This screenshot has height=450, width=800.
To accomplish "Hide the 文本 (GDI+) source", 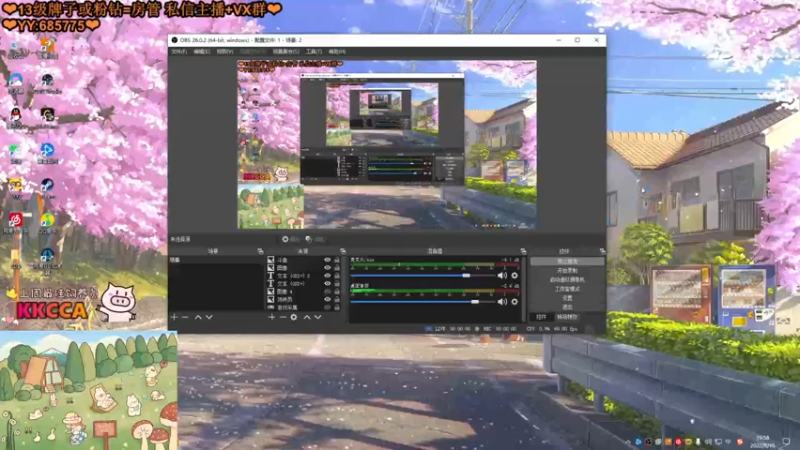I will pyautogui.click(x=328, y=284).
